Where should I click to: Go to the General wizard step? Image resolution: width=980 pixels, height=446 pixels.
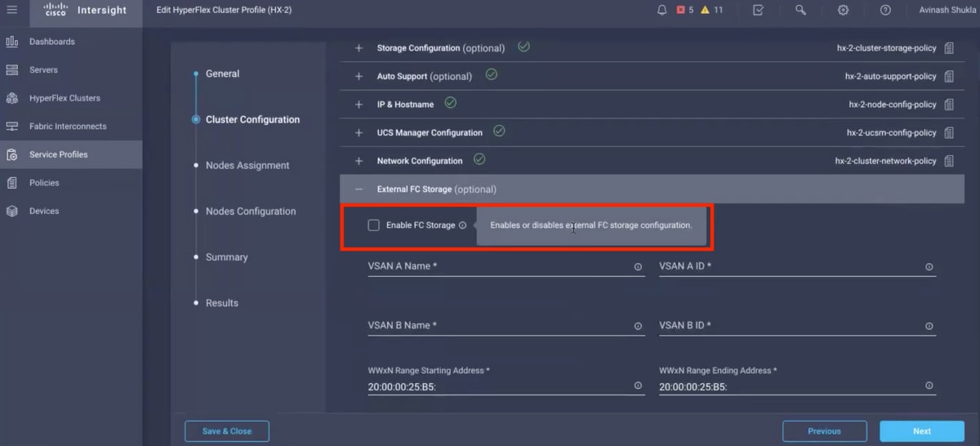pos(222,74)
